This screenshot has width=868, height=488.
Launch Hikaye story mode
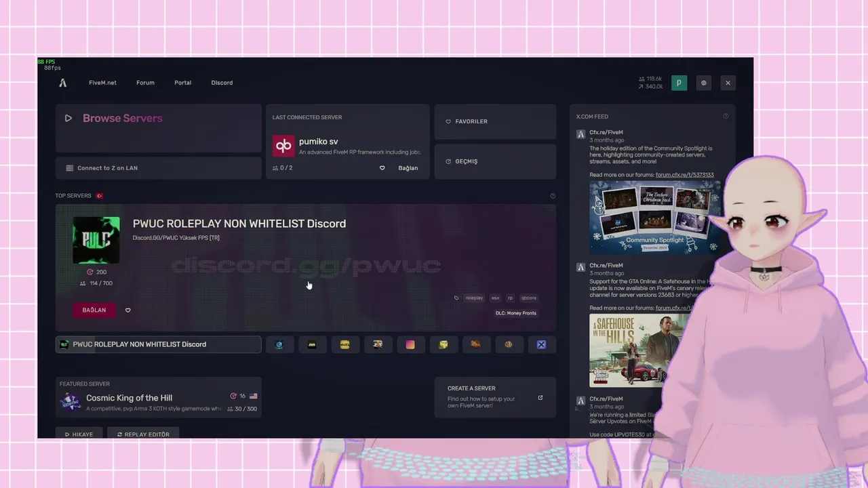pyautogui.click(x=79, y=434)
